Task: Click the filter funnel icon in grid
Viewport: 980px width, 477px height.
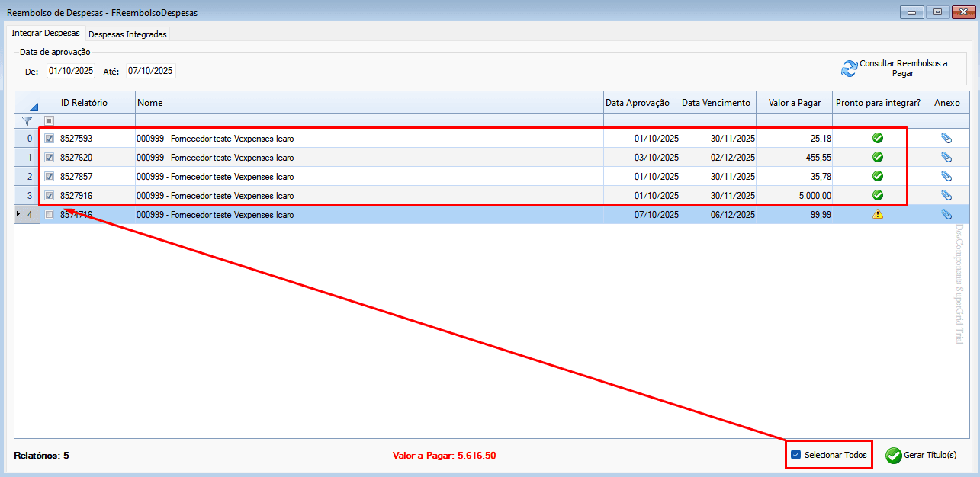Action: click(27, 120)
